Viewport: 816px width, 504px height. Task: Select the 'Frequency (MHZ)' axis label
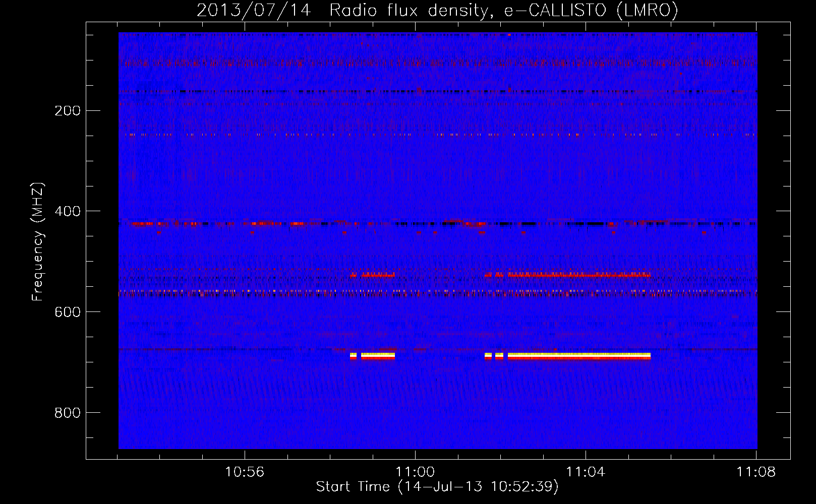click(38, 242)
